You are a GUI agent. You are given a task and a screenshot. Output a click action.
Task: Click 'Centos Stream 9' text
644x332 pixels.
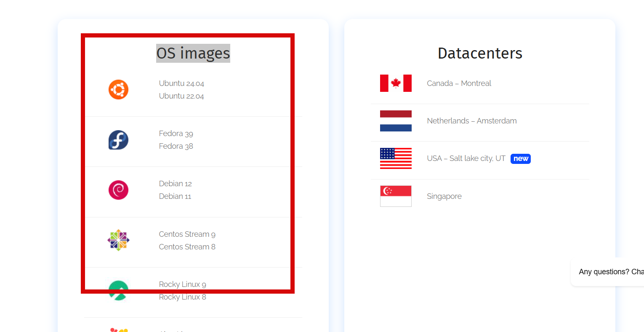tap(187, 234)
